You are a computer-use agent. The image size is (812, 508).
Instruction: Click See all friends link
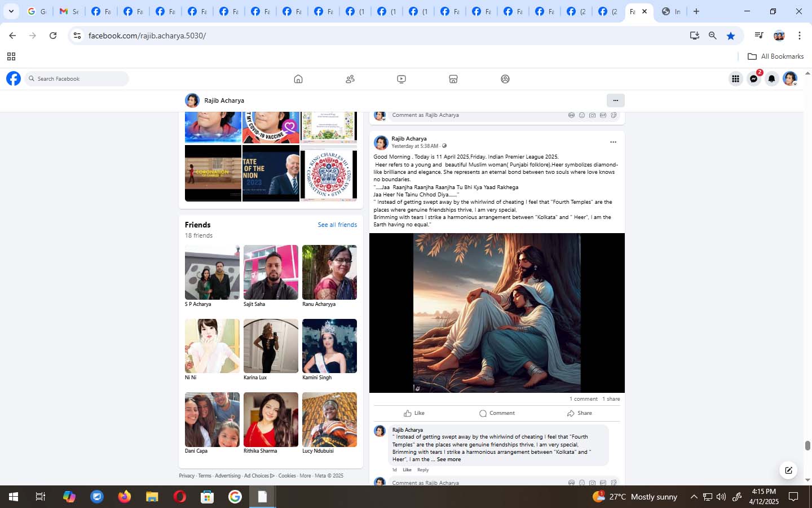tap(337, 225)
